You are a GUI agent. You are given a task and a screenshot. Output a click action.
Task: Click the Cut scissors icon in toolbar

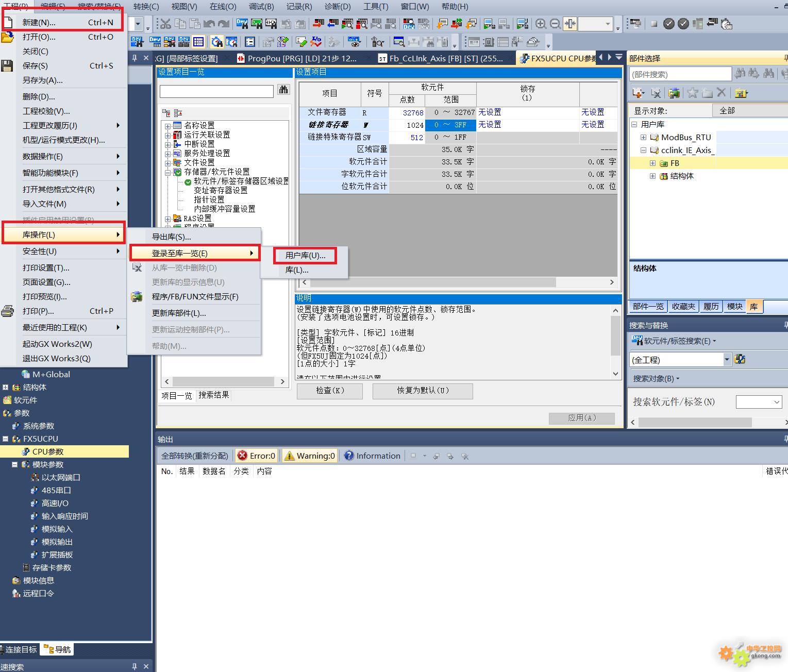tap(165, 24)
